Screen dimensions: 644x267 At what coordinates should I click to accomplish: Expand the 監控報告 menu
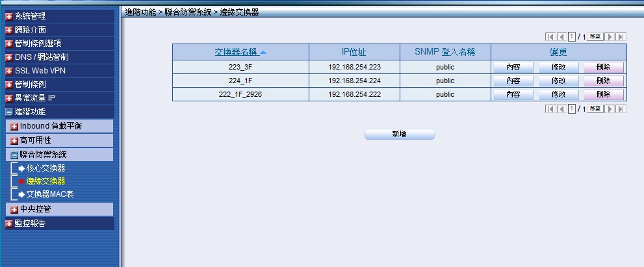[x=30, y=223]
